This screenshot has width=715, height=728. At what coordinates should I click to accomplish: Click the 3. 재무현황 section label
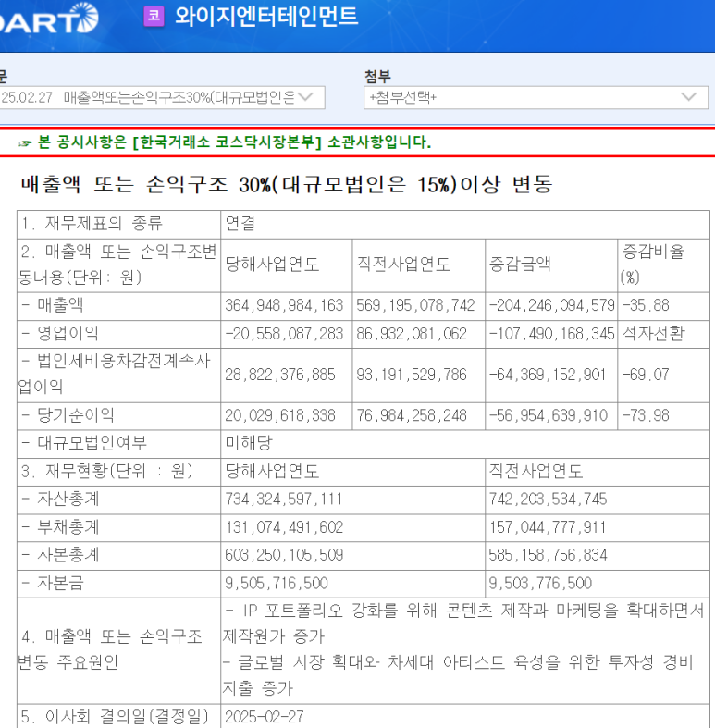coord(106,471)
